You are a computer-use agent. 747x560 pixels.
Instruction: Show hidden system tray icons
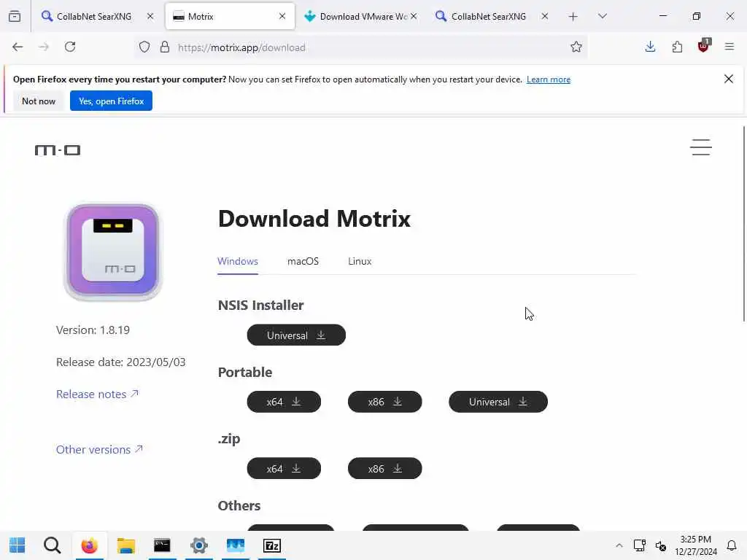(619, 545)
